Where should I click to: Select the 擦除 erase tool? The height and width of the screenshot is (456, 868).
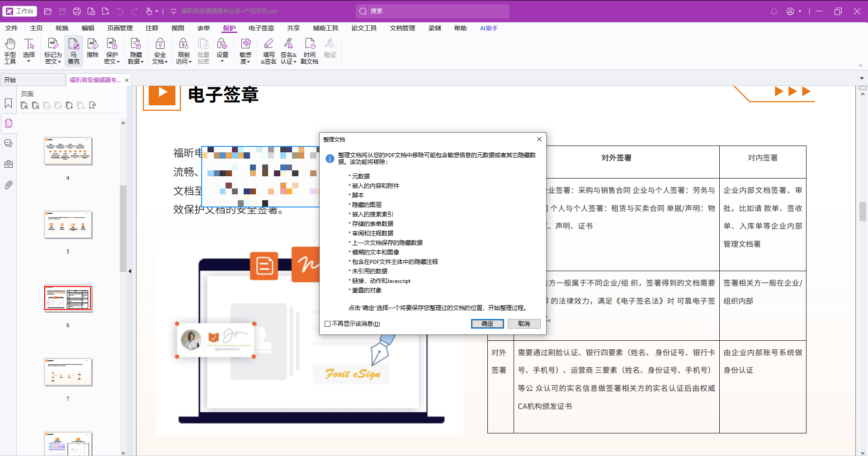(93, 48)
